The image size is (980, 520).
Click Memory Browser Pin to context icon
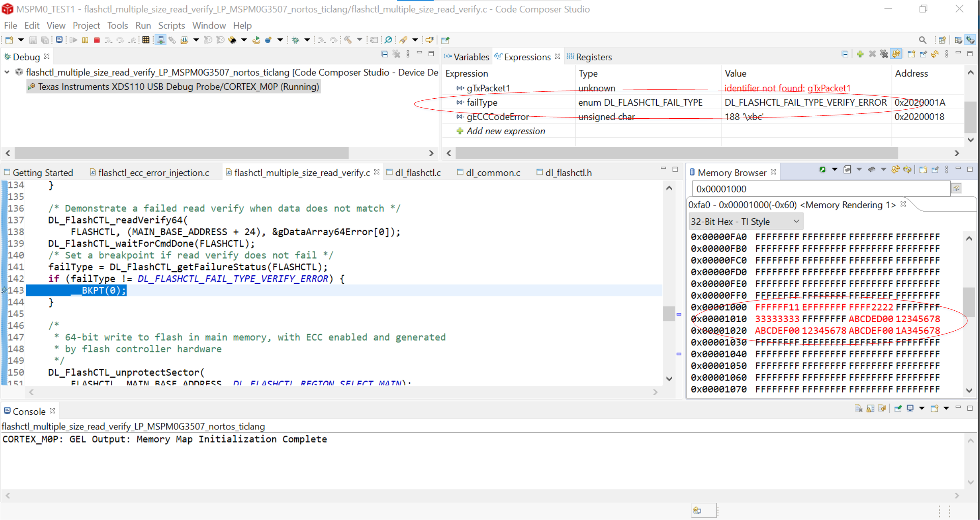[935, 170]
